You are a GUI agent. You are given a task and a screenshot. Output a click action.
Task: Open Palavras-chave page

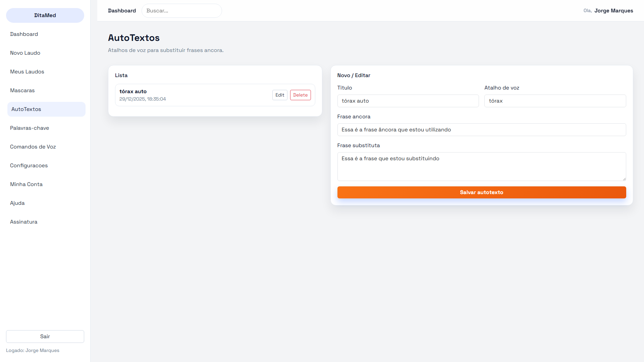point(30,128)
